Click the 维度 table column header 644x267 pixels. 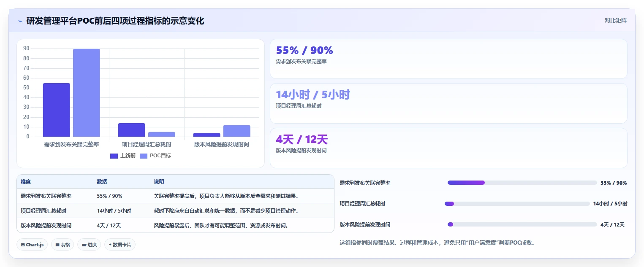pyautogui.click(x=26, y=182)
